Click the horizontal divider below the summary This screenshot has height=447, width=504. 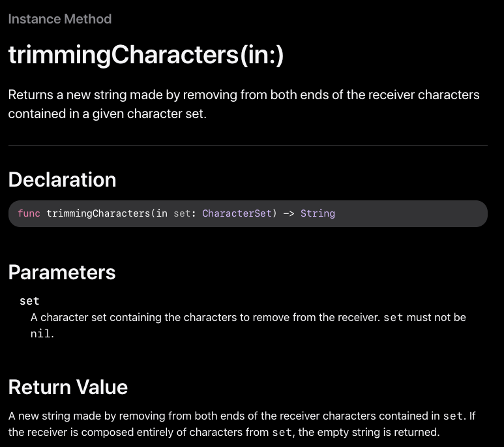click(248, 145)
